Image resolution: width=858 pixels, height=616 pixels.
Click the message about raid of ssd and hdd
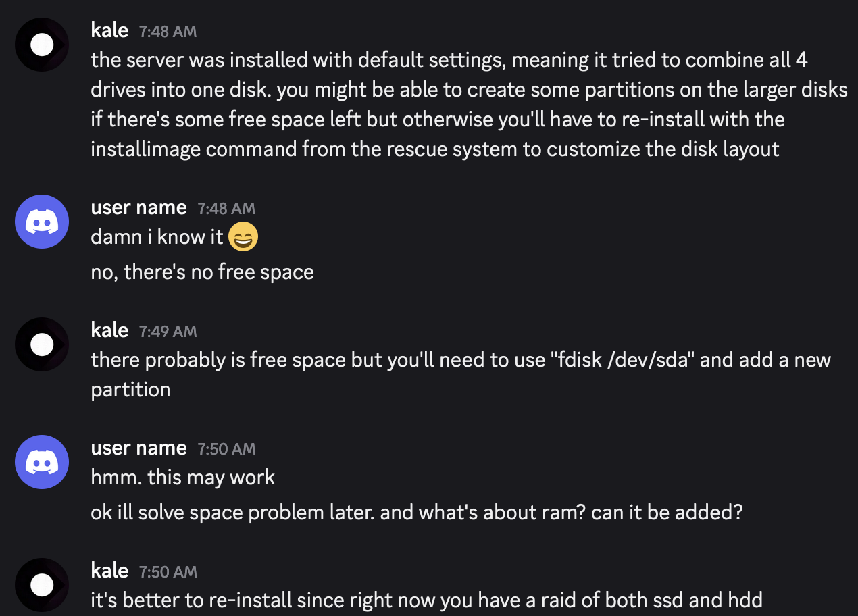coord(426,600)
